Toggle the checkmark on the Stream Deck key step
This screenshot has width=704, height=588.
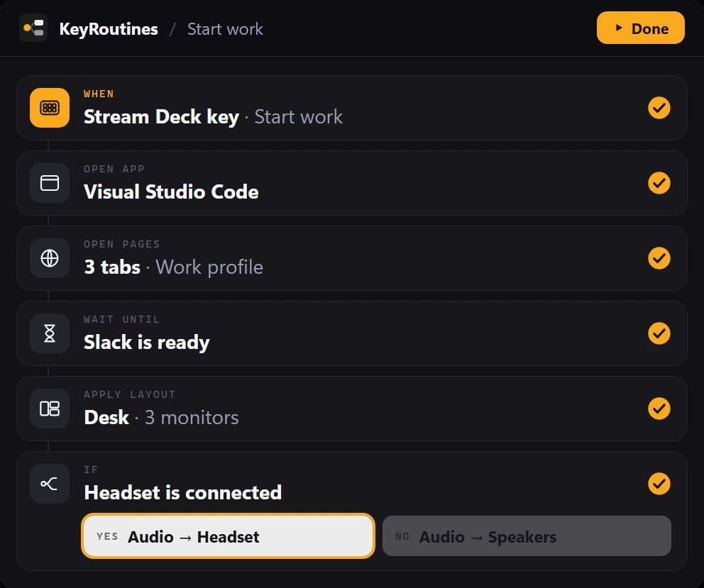pos(659,108)
